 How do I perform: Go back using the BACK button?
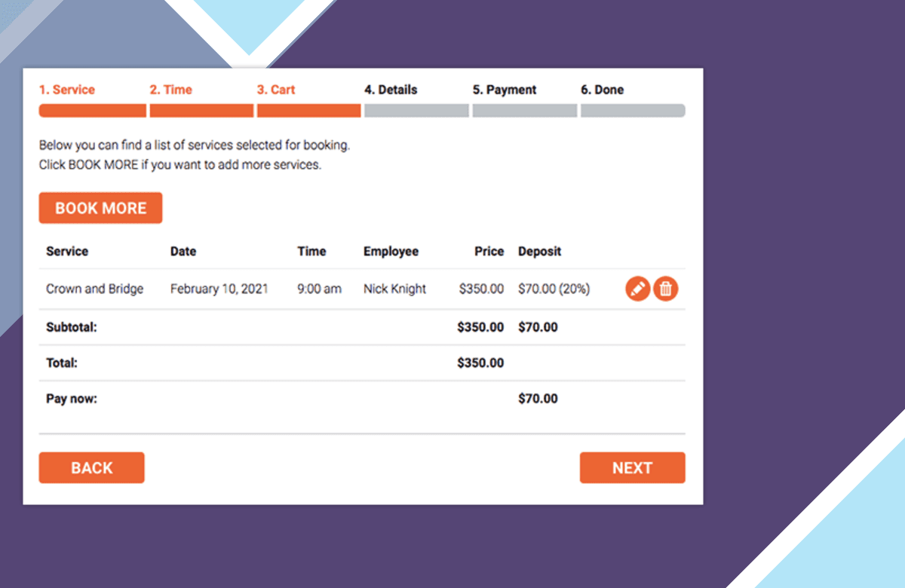pos(91,467)
